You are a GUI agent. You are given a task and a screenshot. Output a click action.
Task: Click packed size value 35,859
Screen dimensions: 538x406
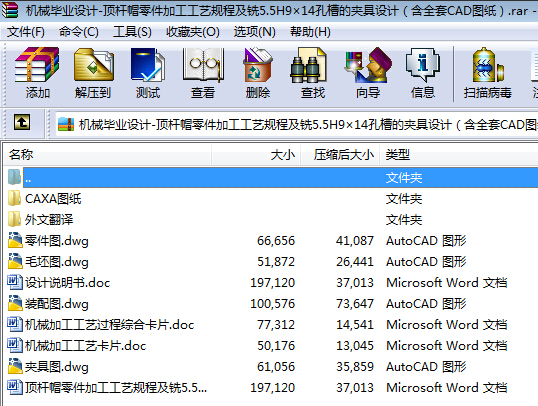355,367
